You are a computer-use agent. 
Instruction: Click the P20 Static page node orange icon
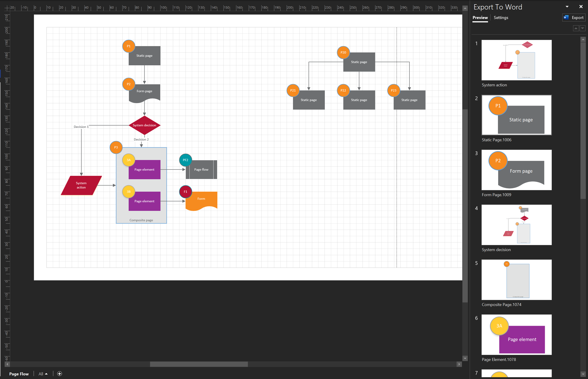(343, 52)
